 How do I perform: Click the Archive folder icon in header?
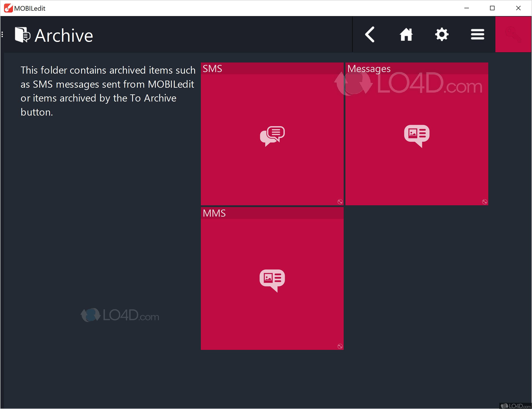pos(22,35)
